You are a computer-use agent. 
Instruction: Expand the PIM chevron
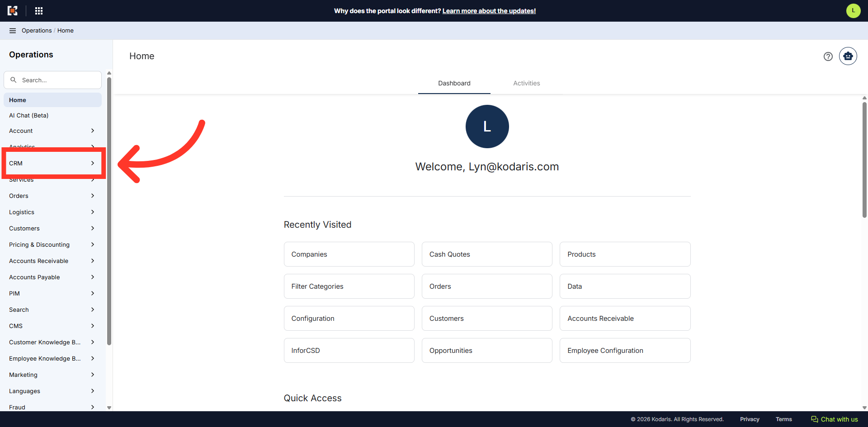pyautogui.click(x=93, y=293)
